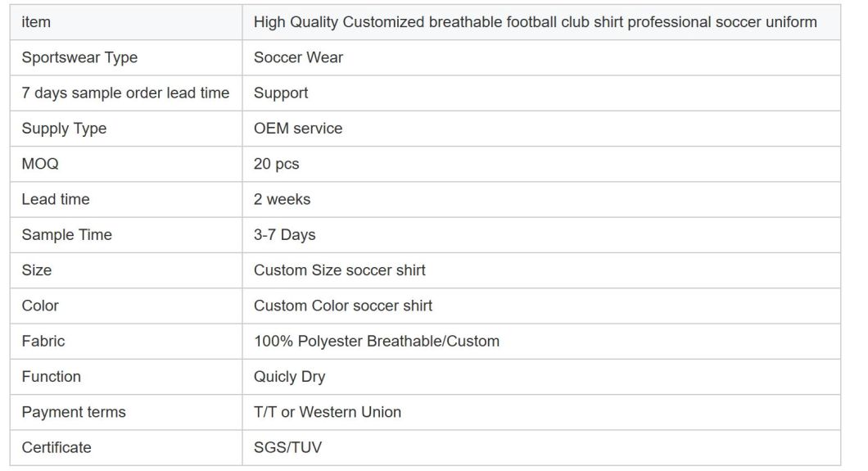Select the 'Support' value cell
The image size is (868, 471).
click(281, 93)
